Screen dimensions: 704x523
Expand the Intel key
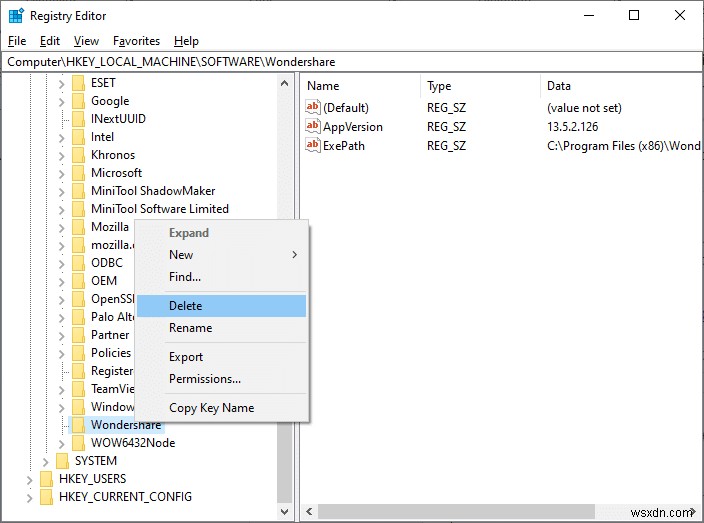point(62,138)
